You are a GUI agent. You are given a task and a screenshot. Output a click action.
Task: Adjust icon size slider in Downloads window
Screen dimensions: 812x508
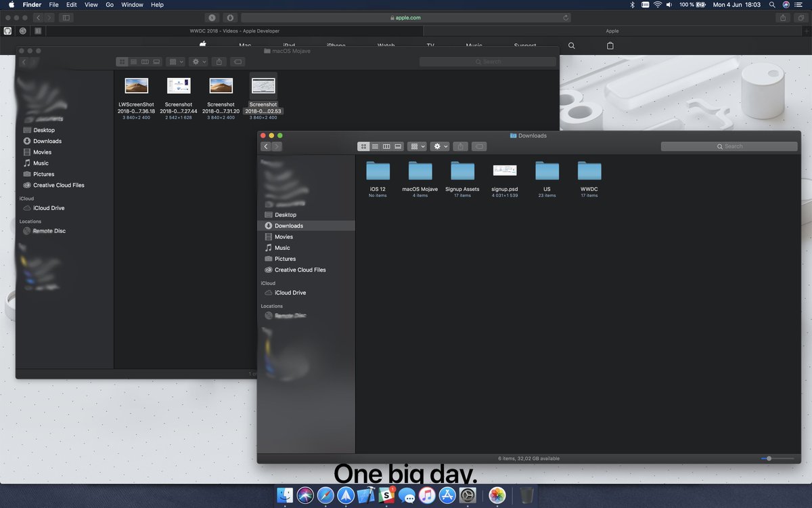[769, 459]
